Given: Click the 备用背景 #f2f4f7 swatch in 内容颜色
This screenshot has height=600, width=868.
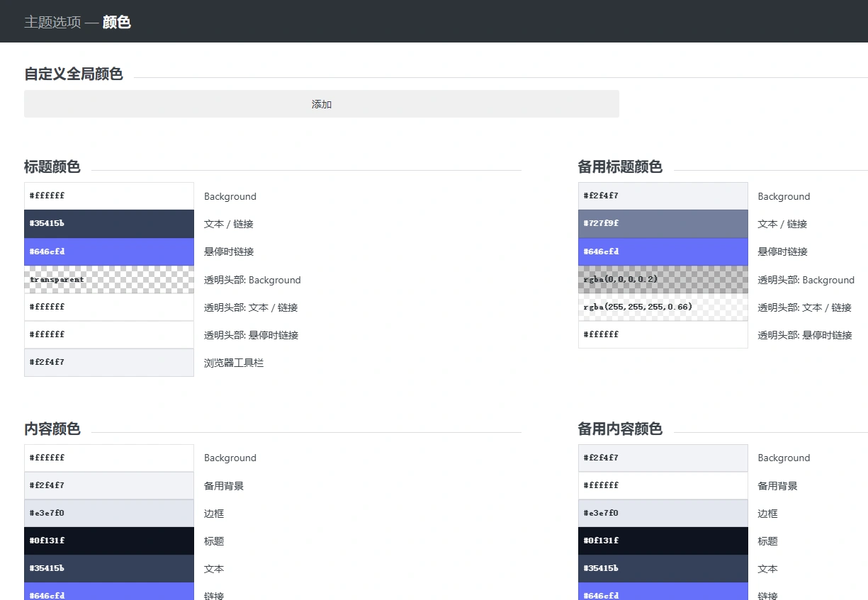Looking at the screenshot, I should pos(108,485).
